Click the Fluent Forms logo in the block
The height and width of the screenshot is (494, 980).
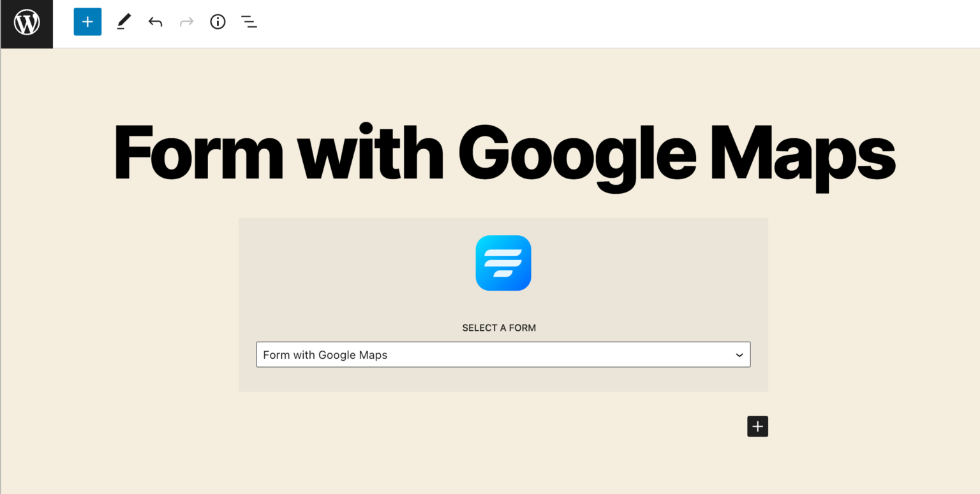pyautogui.click(x=503, y=263)
